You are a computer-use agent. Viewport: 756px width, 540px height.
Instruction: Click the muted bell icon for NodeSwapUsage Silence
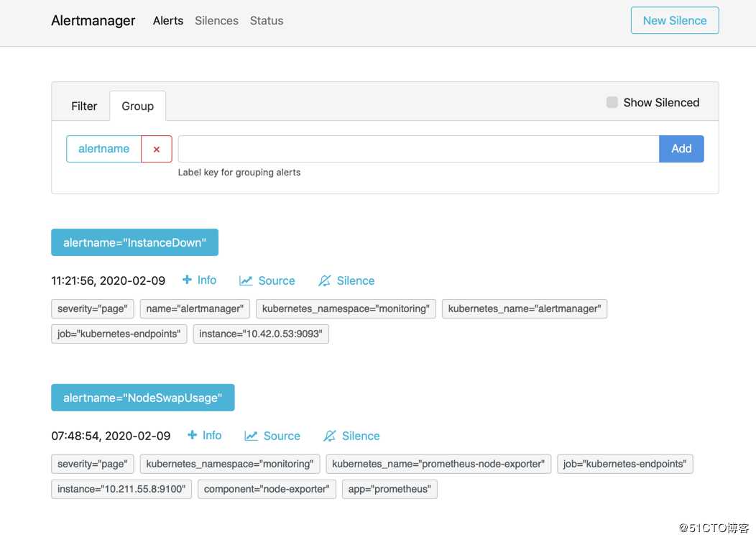330,436
